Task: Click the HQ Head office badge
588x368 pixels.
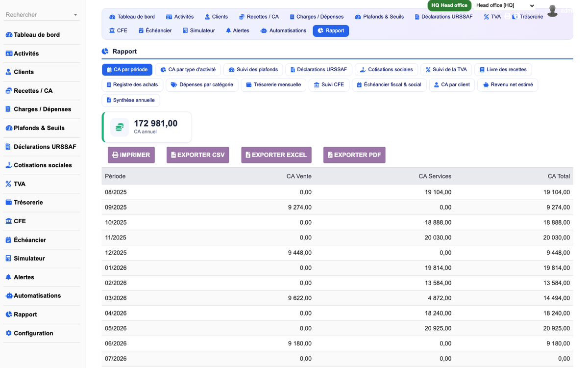Action: 449,5
